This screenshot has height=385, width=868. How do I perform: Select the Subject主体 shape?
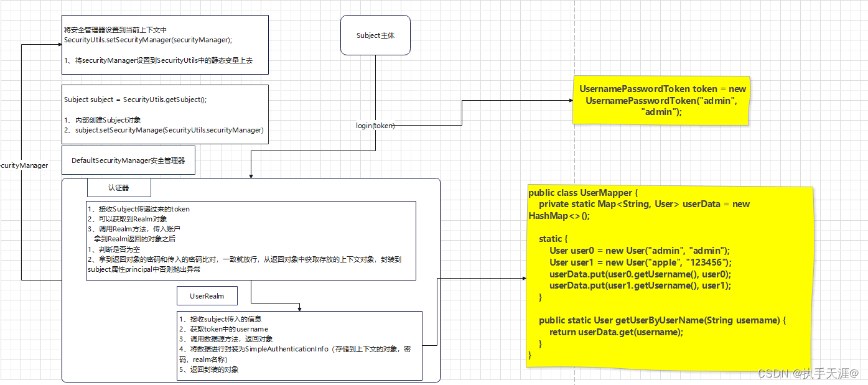click(x=375, y=35)
